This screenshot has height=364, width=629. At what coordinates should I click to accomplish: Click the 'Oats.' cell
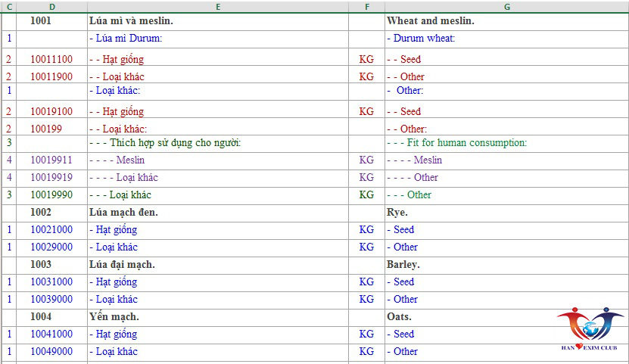[507, 316]
